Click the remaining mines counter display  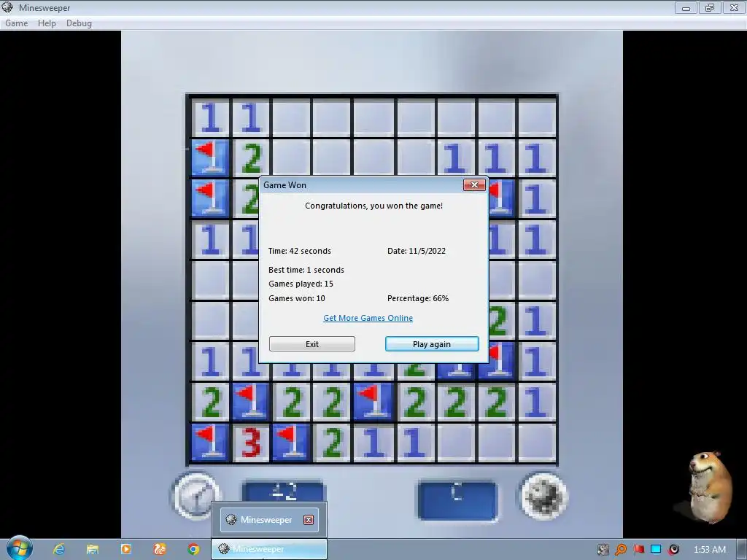[x=457, y=500]
